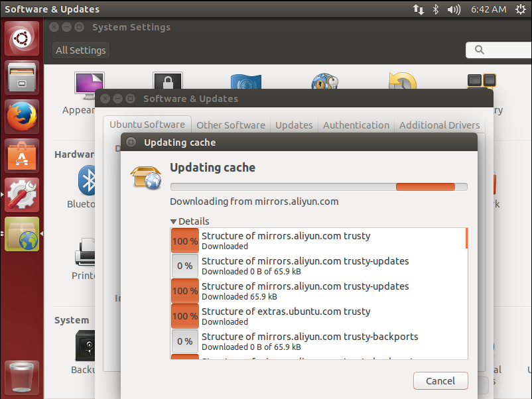Open the dual monitors icon in System Settings
532x399 pixels.
tap(482, 82)
